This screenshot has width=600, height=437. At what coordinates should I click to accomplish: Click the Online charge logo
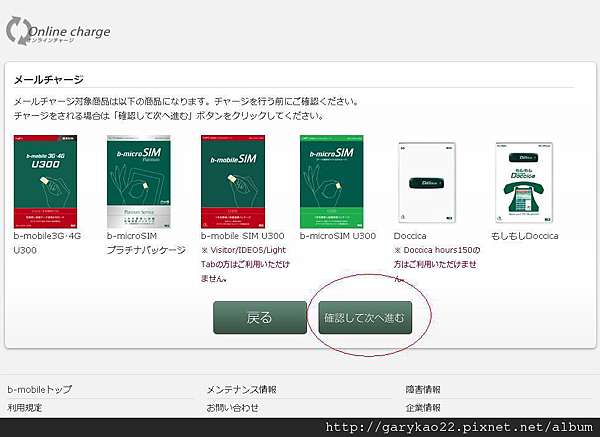[58, 31]
